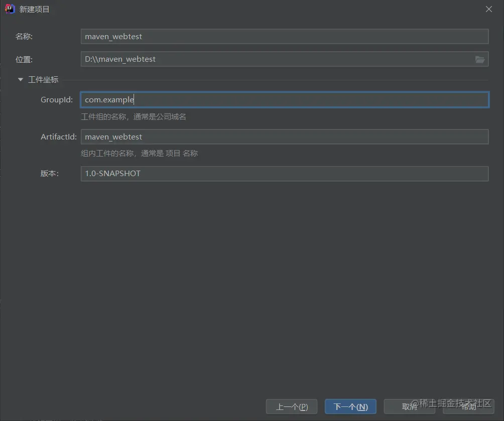Focus the 名称 input field
This screenshot has width=504, height=421.
285,36
